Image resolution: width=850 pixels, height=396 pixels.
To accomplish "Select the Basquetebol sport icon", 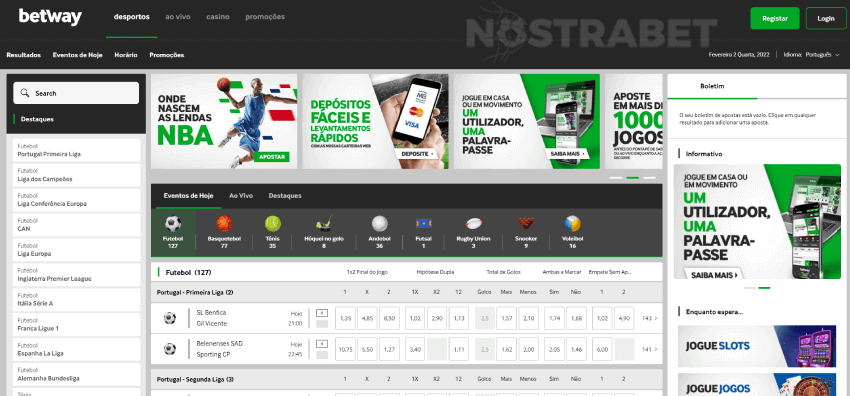I will pyautogui.click(x=224, y=223).
